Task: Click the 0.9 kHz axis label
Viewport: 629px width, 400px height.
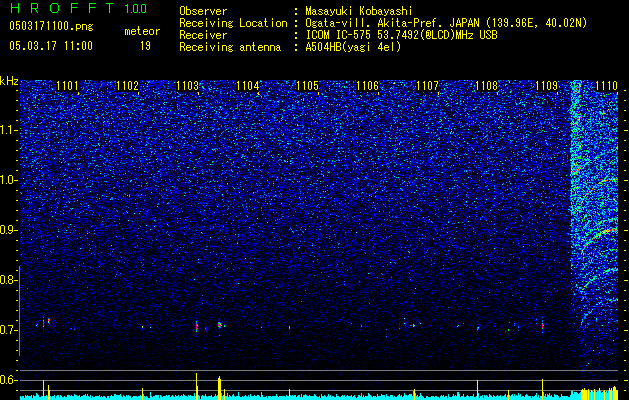Action: pyautogui.click(x=9, y=230)
